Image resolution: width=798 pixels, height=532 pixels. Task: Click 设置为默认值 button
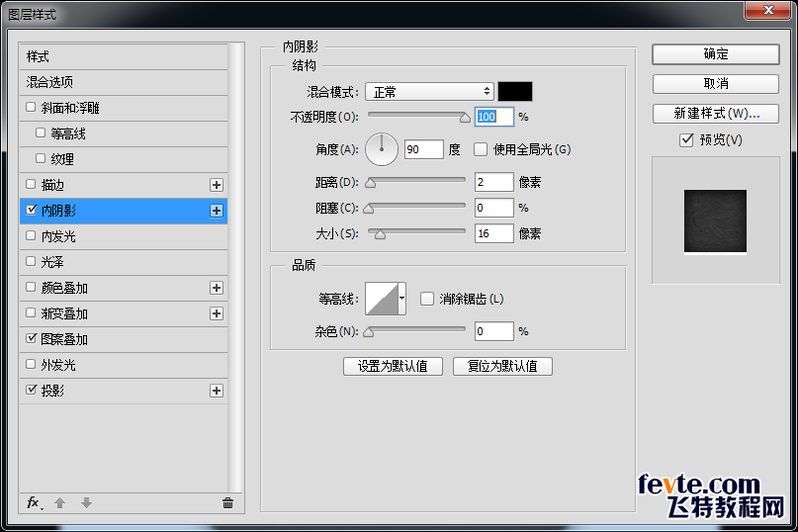coord(393,366)
